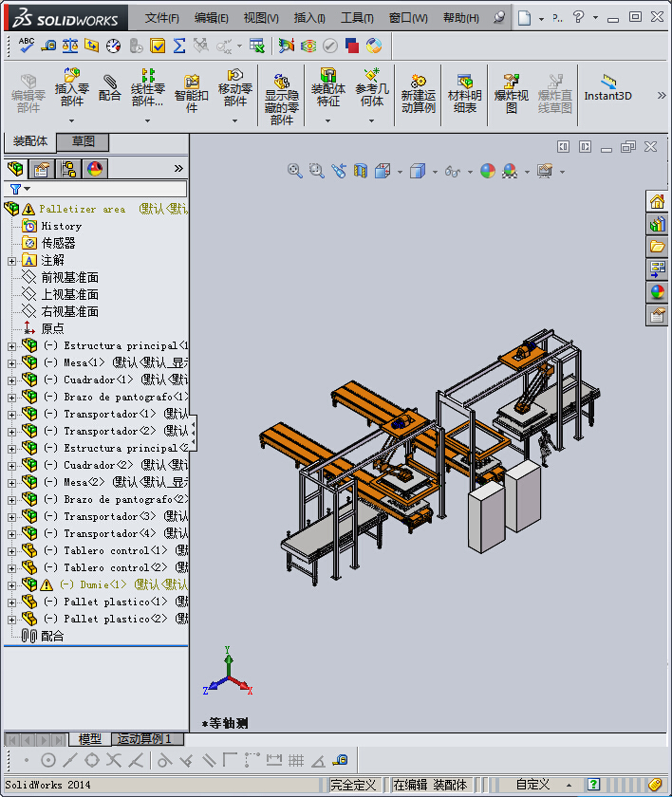Switch to 运动算例1 motion study tab
672x797 pixels.
point(146,738)
